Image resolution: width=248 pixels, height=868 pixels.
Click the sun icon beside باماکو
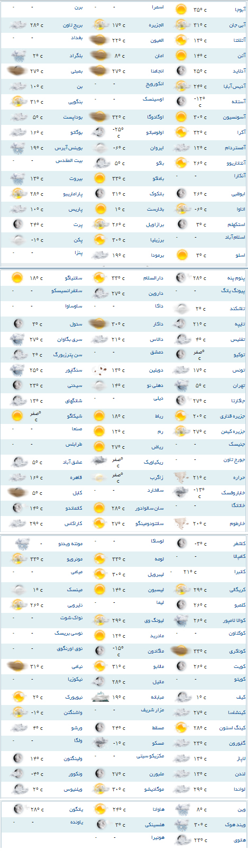click(99, 178)
